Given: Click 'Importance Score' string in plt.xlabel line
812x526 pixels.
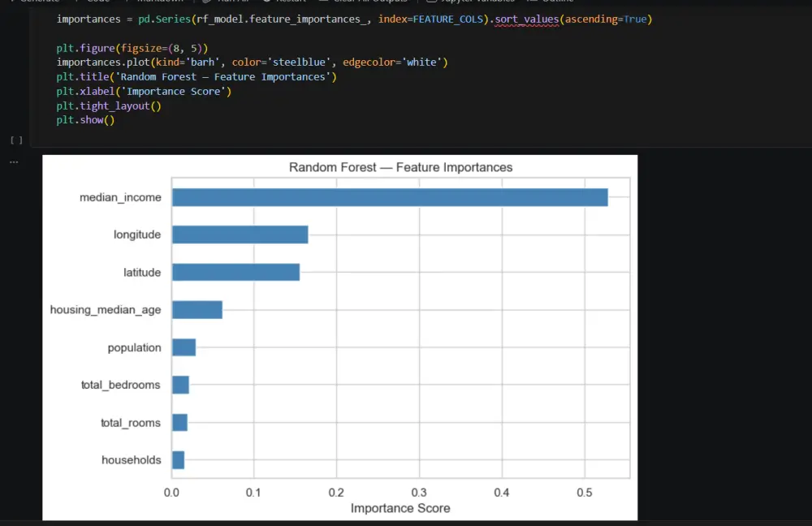Looking at the screenshot, I should coord(173,91).
